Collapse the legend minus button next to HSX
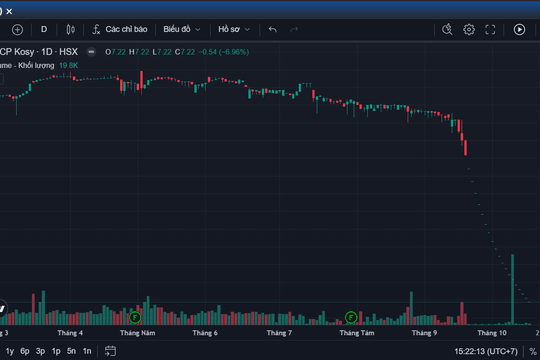540x360 pixels. pyautogui.click(x=91, y=52)
